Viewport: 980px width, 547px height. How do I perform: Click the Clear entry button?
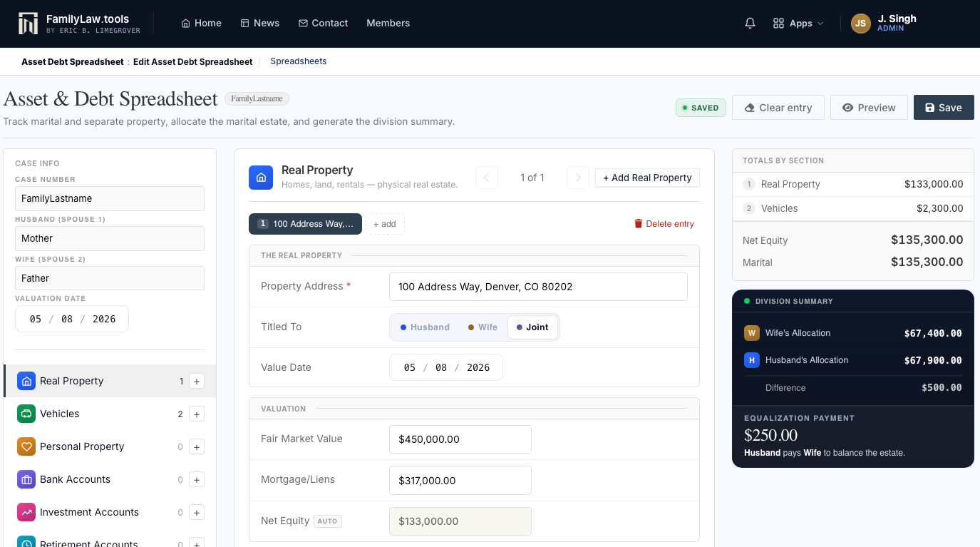pyautogui.click(x=778, y=108)
